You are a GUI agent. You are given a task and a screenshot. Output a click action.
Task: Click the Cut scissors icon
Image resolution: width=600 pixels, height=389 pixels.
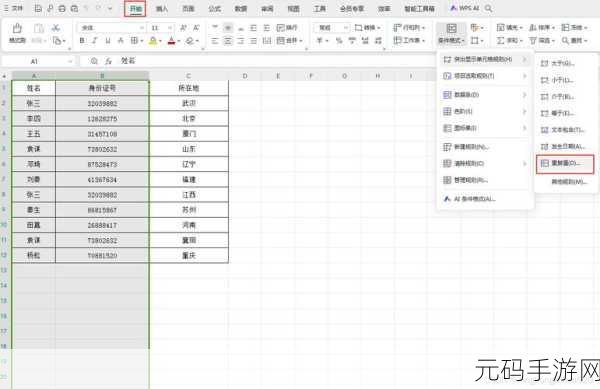[x=56, y=28]
